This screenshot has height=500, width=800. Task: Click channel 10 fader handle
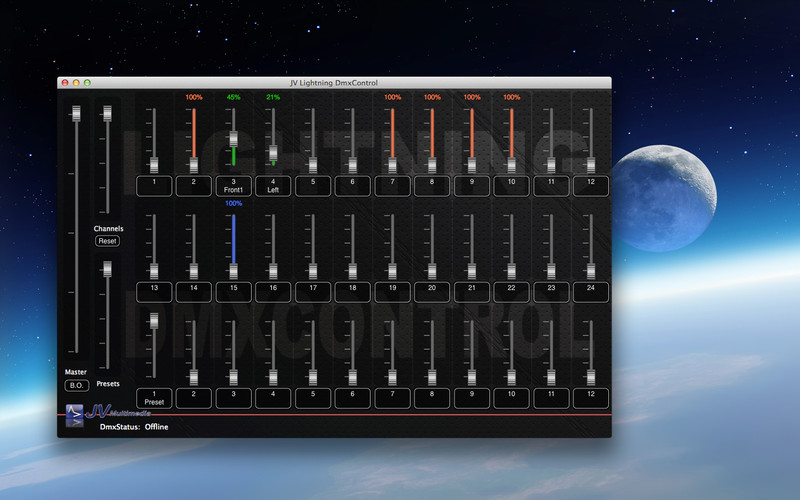click(512, 165)
